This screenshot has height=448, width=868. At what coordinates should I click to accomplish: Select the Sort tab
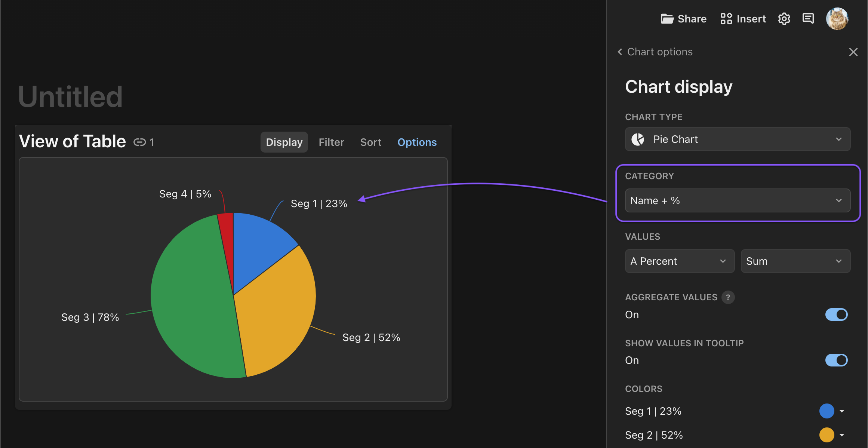(370, 142)
